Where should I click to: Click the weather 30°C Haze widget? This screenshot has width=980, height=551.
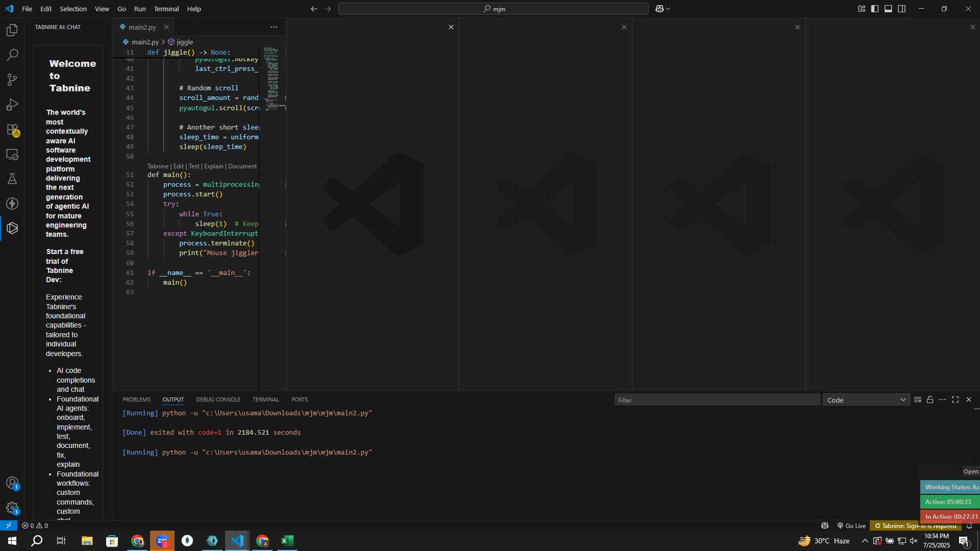(824, 541)
